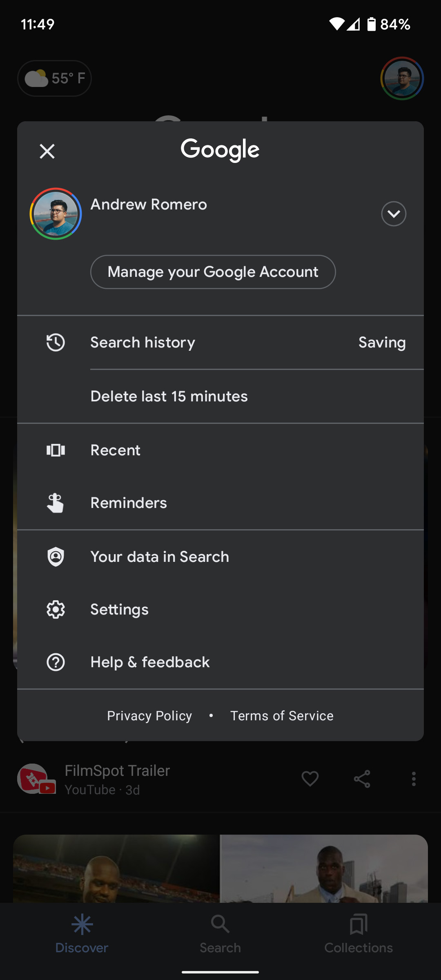
Task: Delete last 15 minutes of history
Action: pyautogui.click(x=169, y=396)
